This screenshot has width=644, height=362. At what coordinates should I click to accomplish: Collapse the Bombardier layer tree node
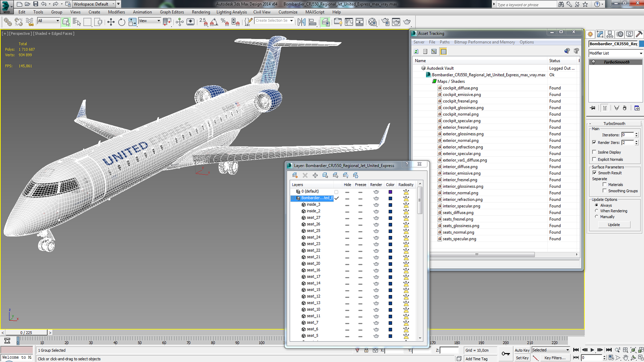click(x=293, y=198)
